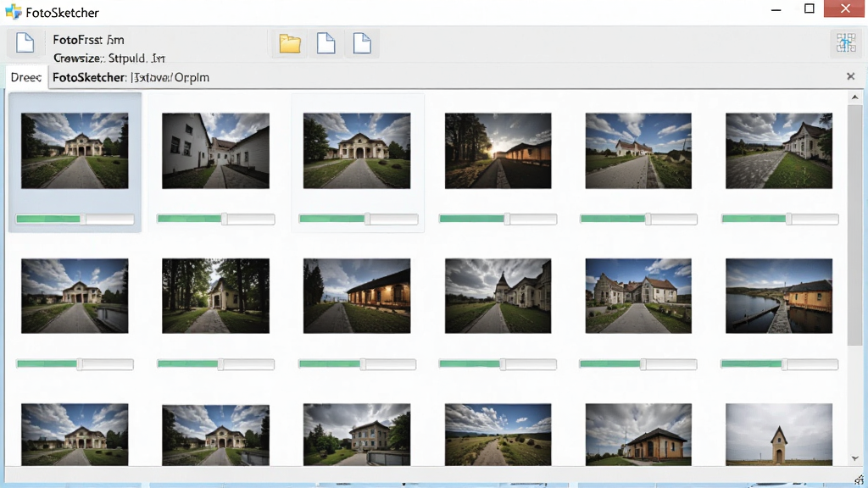The height and width of the screenshot is (488, 868).
Task: Select the church tower under dramatic clouds thumbnail
Action: point(498,296)
